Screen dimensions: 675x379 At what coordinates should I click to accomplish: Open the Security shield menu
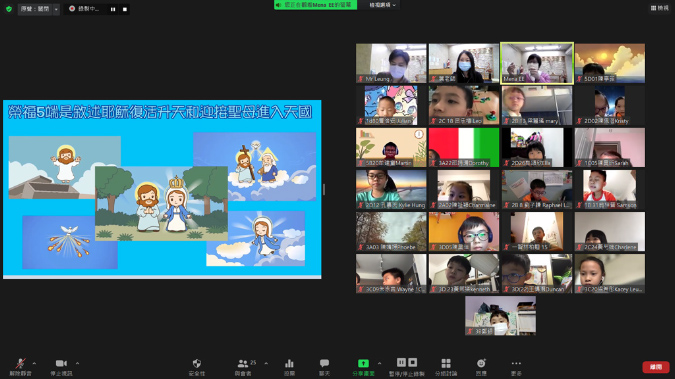tap(197, 367)
